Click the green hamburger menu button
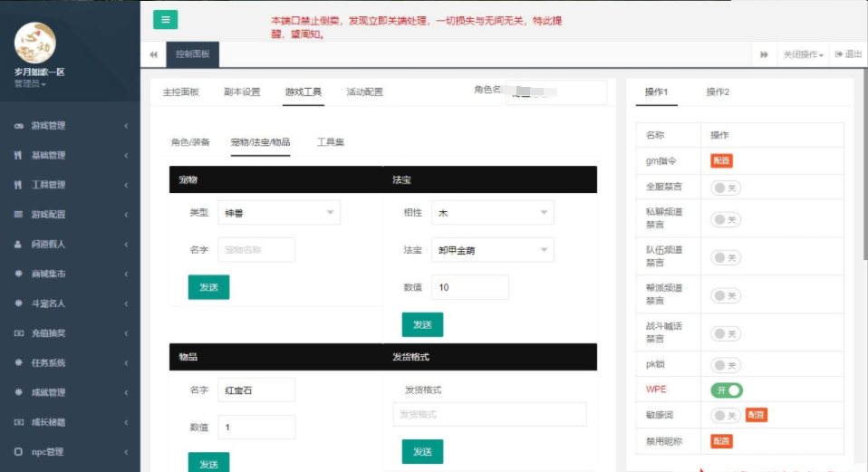 pos(165,20)
